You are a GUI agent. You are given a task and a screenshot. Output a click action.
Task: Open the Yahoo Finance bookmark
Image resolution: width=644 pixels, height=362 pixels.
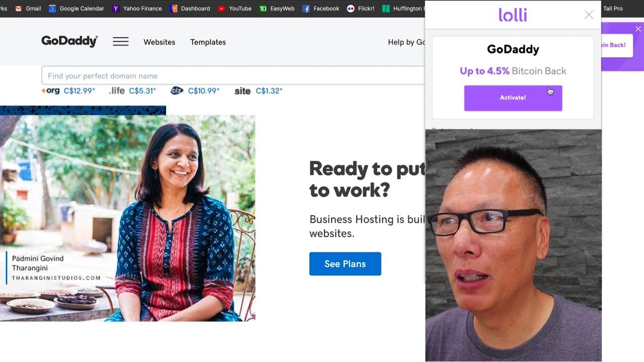click(137, 9)
